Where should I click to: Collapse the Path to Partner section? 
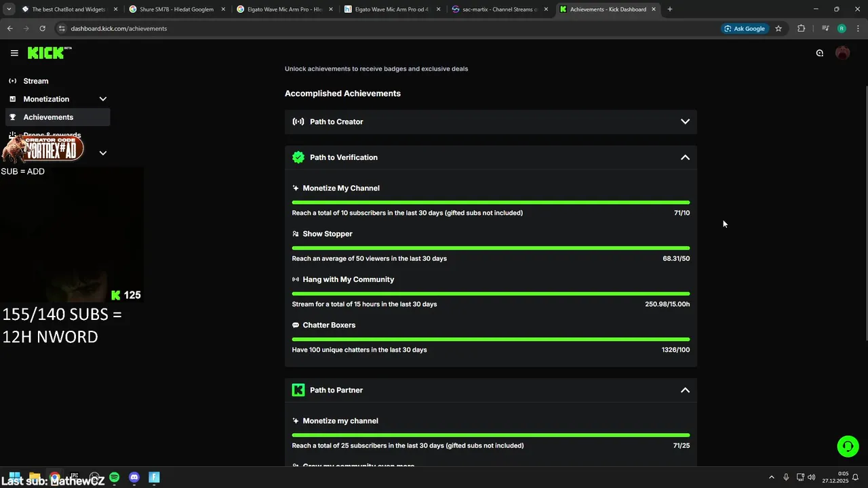685,390
